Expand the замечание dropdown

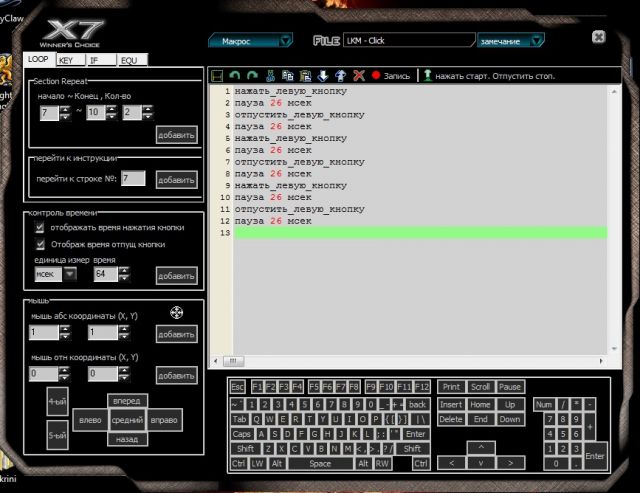538,41
